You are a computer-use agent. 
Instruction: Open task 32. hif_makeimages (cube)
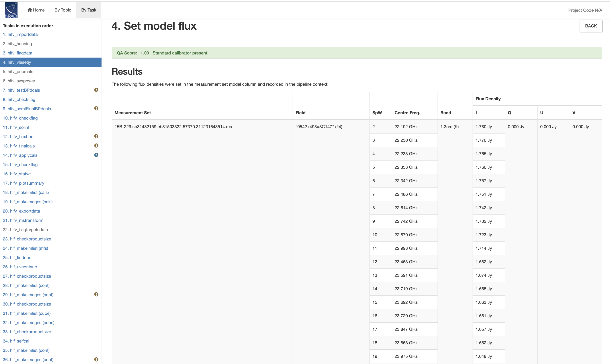[x=28, y=323]
